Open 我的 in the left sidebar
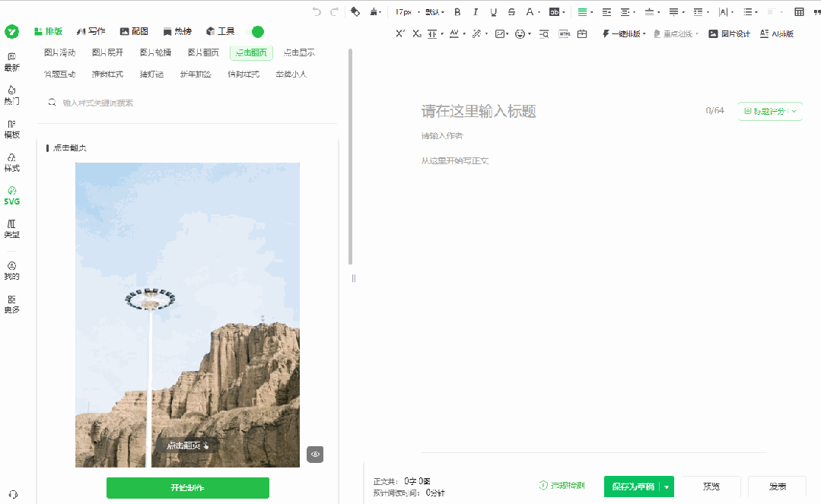Image resolution: width=821 pixels, height=504 pixels. [x=11, y=271]
